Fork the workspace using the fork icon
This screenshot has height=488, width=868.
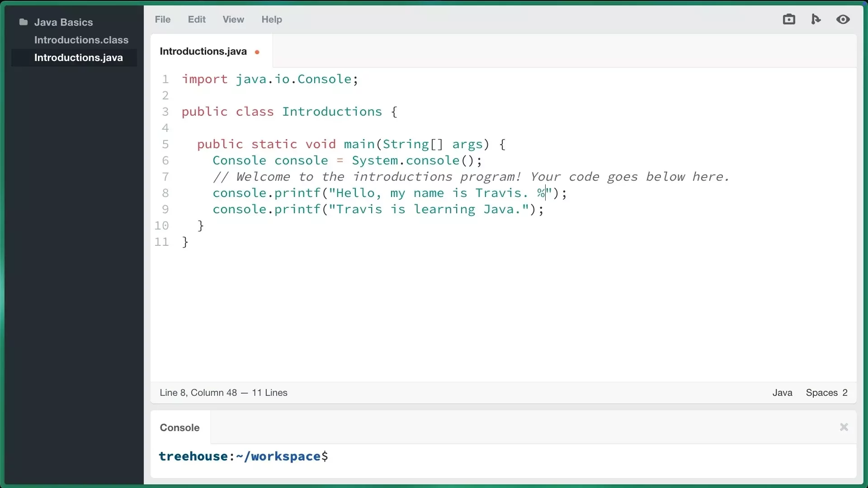pyautogui.click(x=816, y=19)
